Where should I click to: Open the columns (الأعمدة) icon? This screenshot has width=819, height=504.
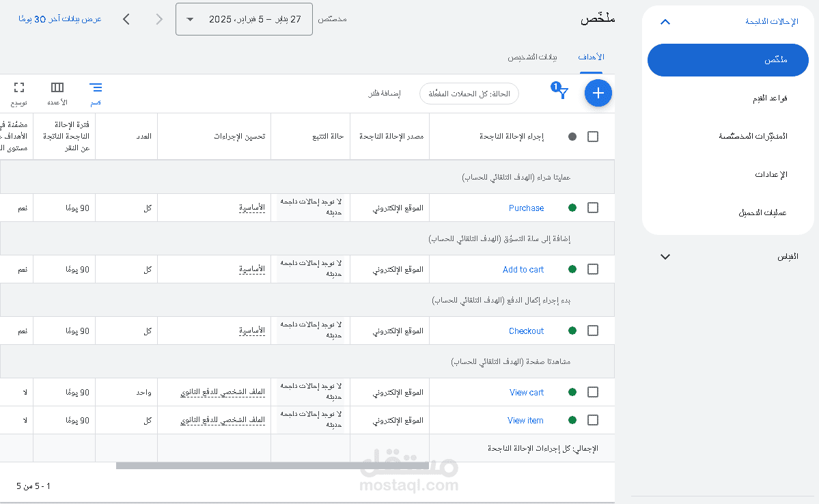pyautogui.click(x=57, y=87)
